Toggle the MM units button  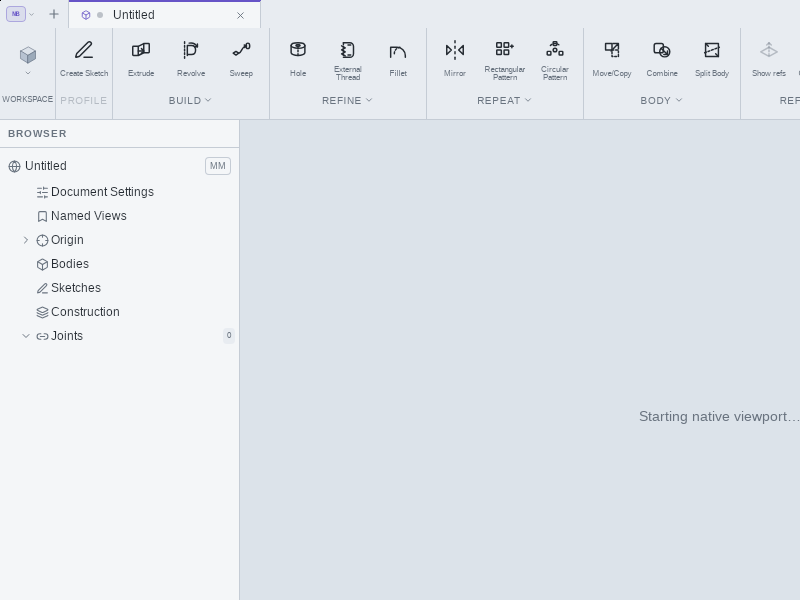coord(218,166)
